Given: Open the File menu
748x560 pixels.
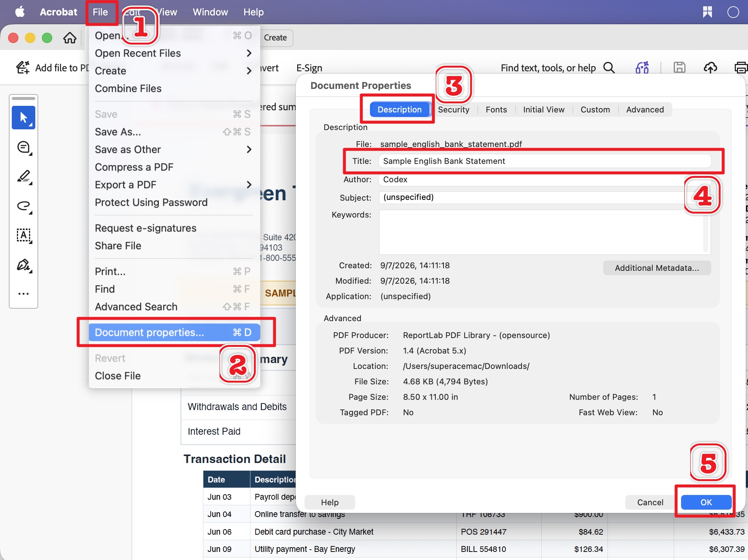Looking at the screenshot, I should [100, 12].
